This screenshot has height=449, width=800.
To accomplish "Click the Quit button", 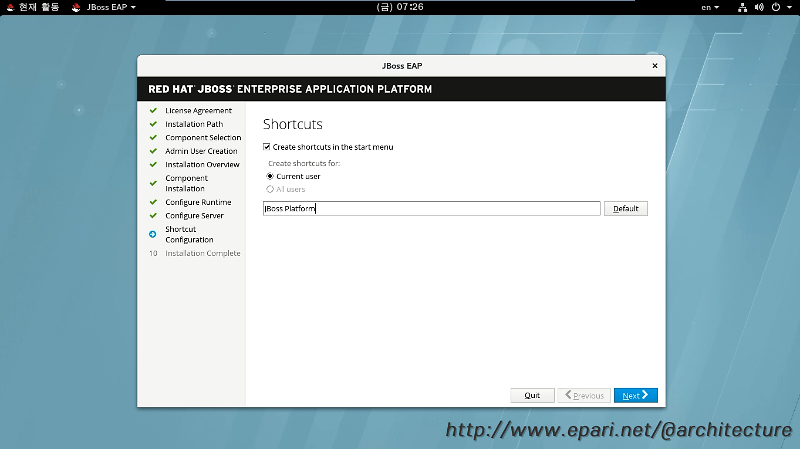I will [x=532, y=395].
